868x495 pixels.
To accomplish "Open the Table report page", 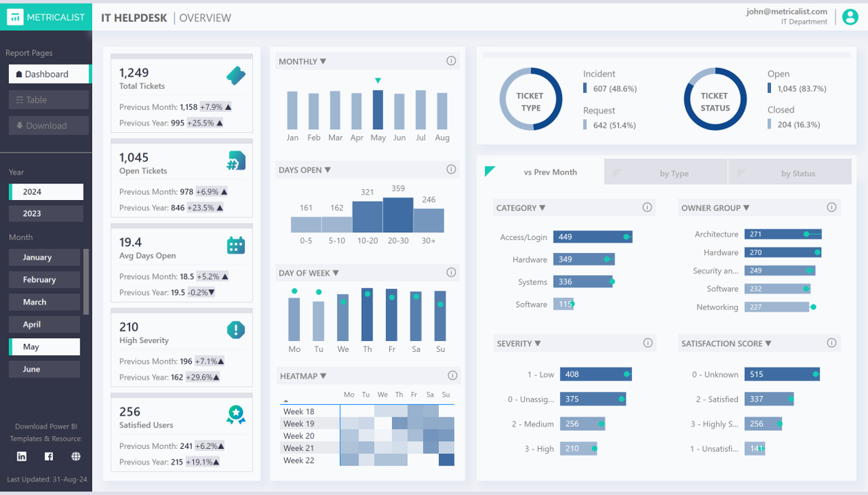I will [48, 99].
